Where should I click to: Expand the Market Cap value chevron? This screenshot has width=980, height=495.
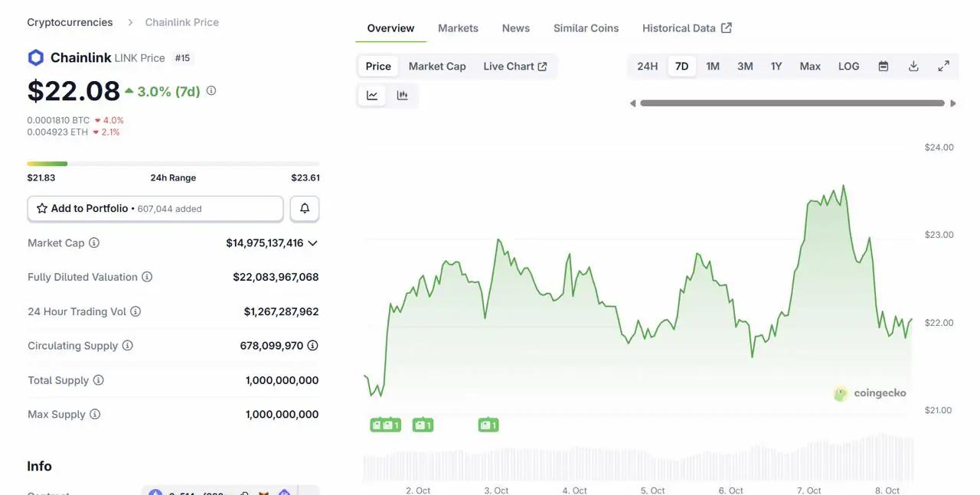coord(312,243)
